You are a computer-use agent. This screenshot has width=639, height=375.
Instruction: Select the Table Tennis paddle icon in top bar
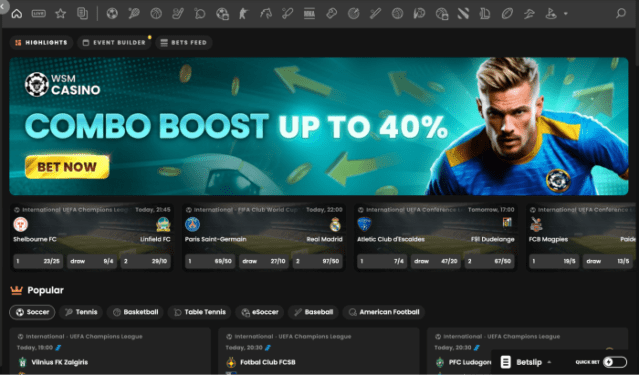coord(200,13)
